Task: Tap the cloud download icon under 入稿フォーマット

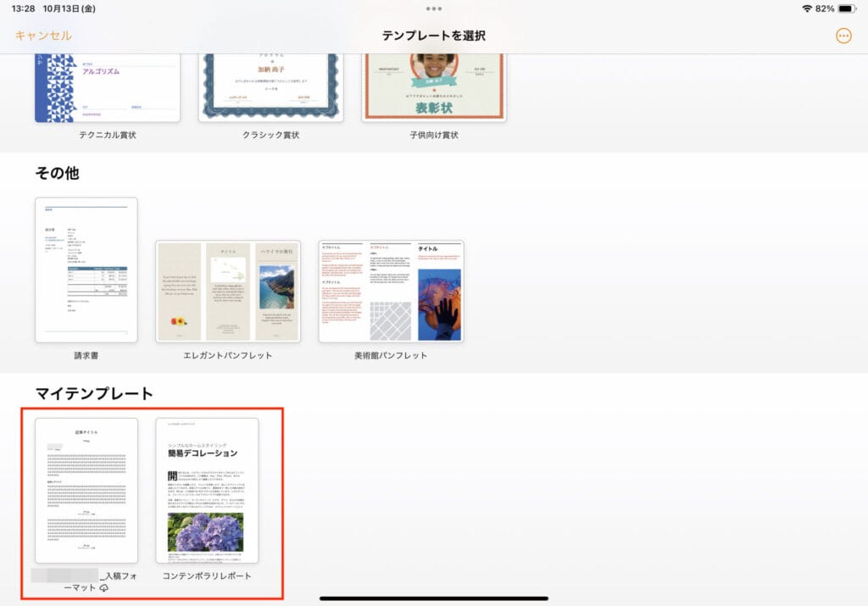Action: click(x=104, y=588)
